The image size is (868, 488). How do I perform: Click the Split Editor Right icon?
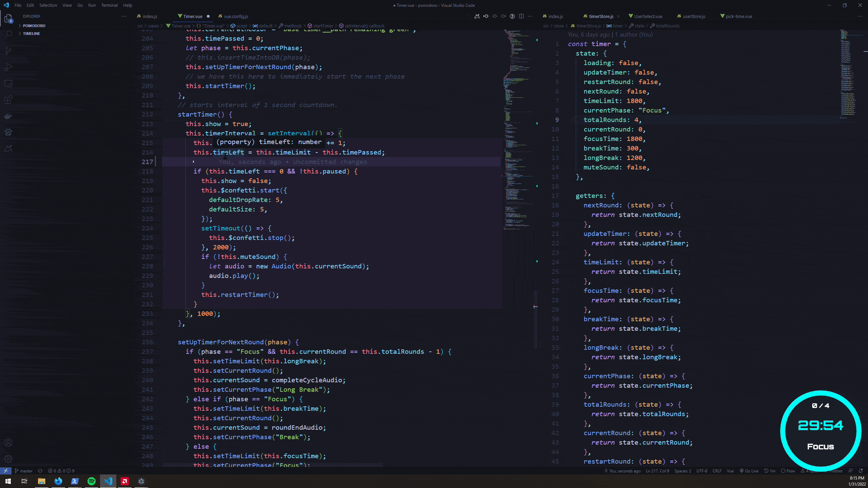pyautogui.click(x=521, y=16)
